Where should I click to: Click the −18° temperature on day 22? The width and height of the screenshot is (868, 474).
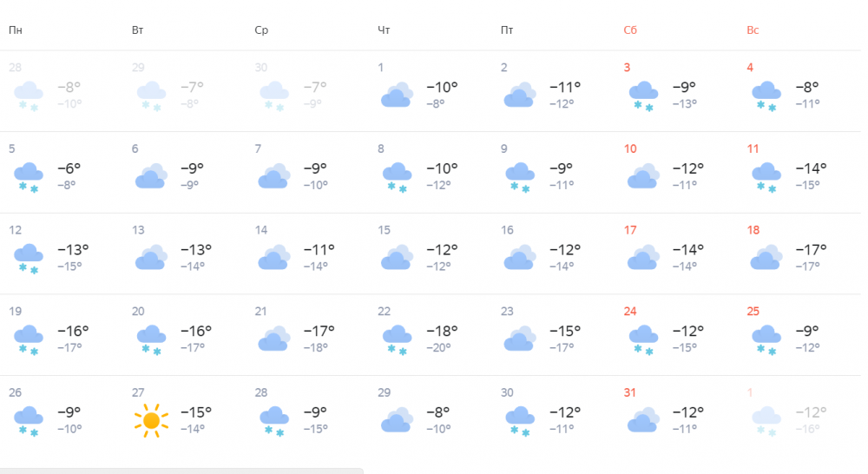coord(442,331)
